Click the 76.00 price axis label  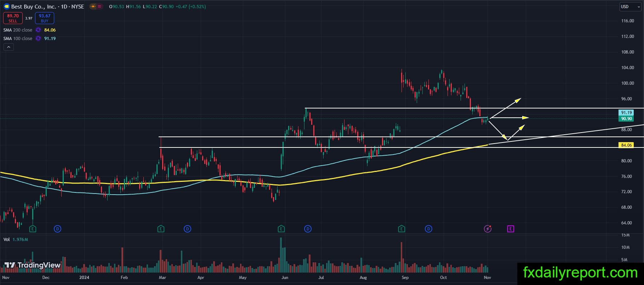click(x=626, y=177)
